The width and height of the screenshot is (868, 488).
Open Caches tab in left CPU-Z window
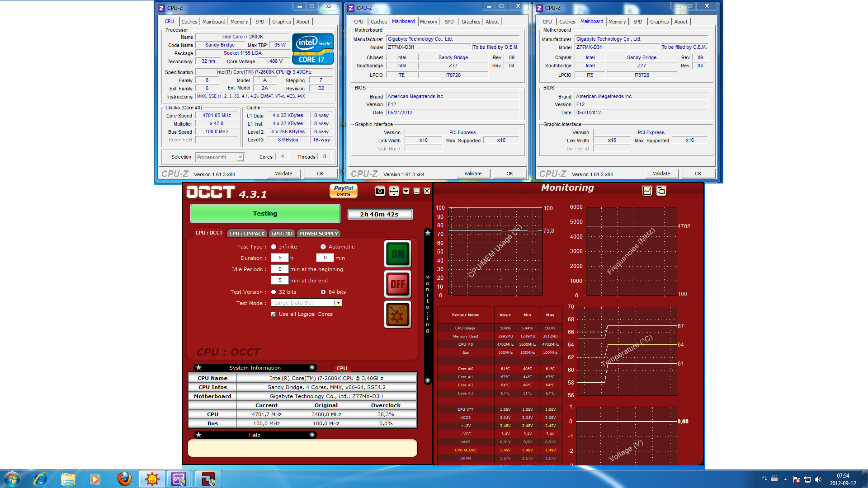pyautogui.click(x=189, y=22)
